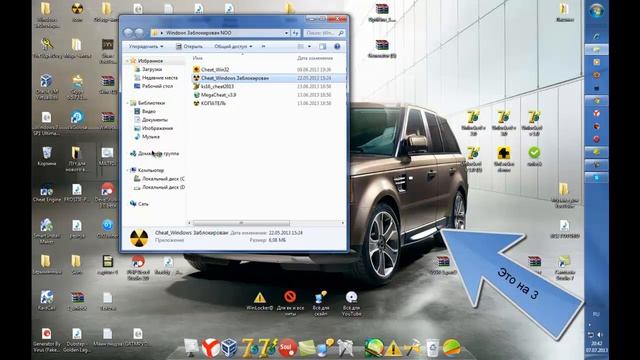This screenshot has width=640, height=360.
Task: Click the address bar path Windows Заблокирован NOO
Action: 198,33
